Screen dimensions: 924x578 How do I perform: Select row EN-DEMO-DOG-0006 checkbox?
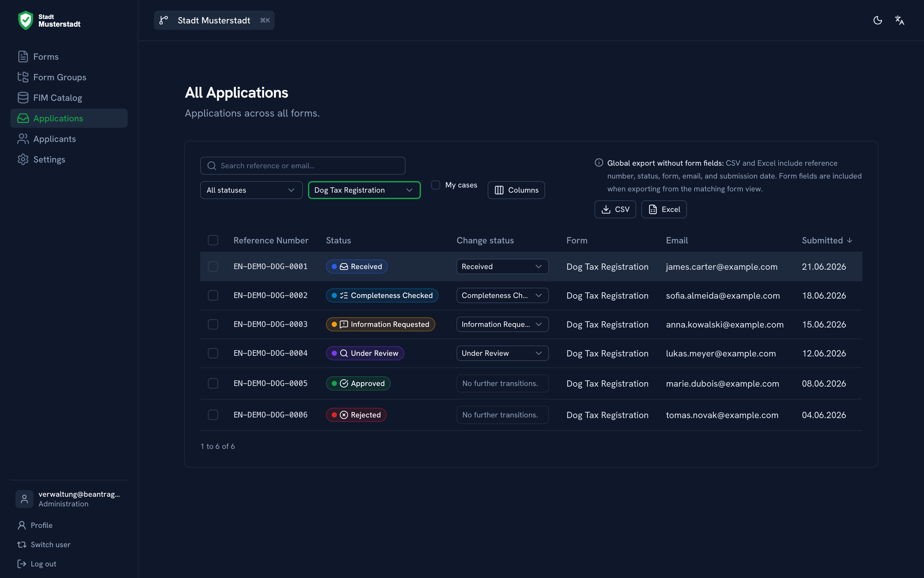[x=213, y=415]
